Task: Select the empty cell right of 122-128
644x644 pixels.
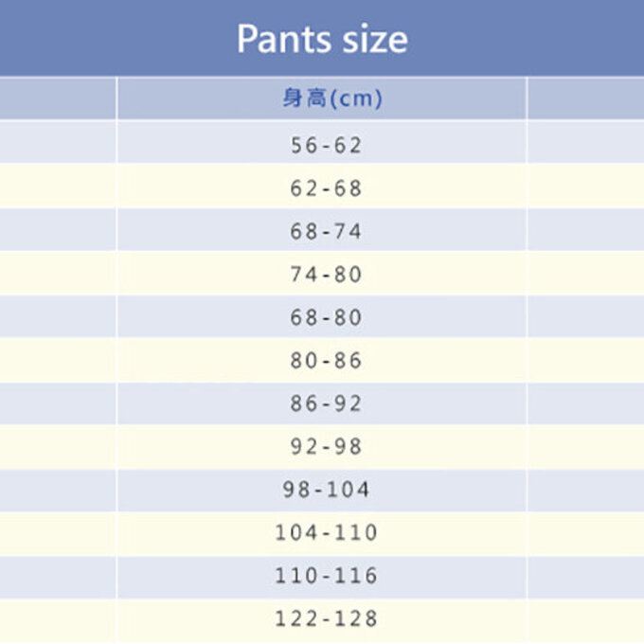Action: pos(585,619)
